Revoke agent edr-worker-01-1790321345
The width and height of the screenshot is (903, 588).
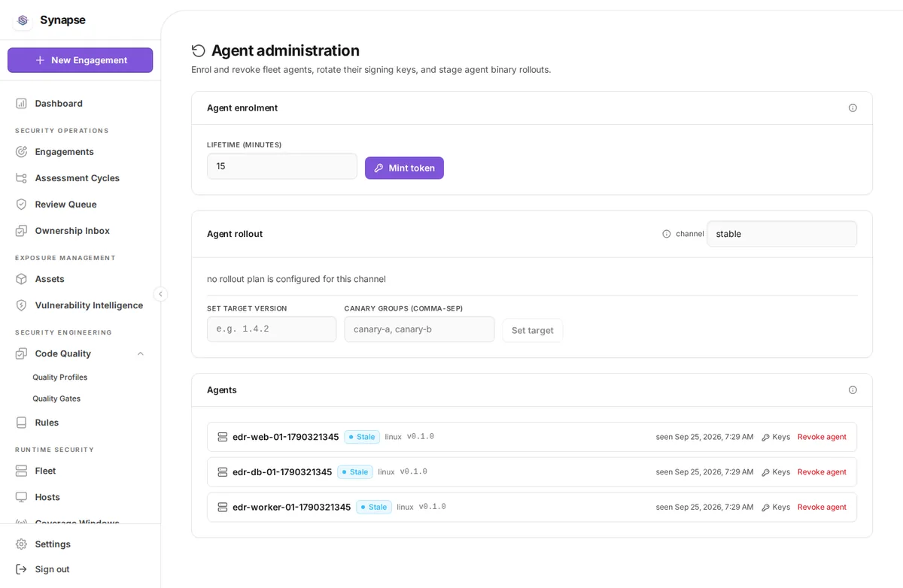click(822, 507)
